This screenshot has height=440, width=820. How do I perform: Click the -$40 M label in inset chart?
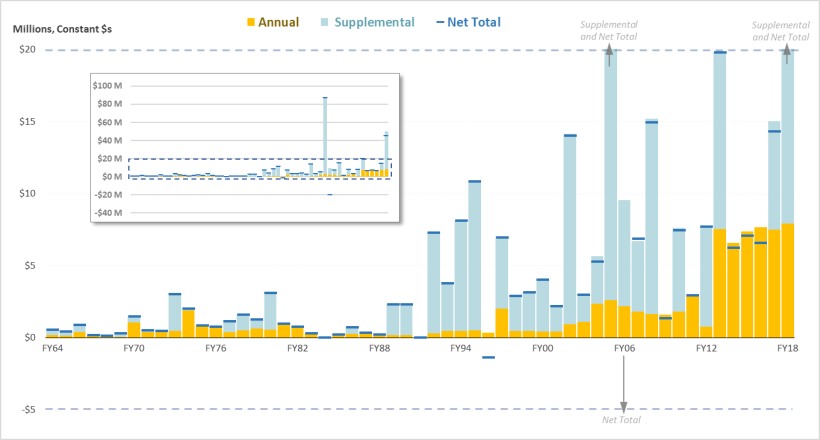107,213
